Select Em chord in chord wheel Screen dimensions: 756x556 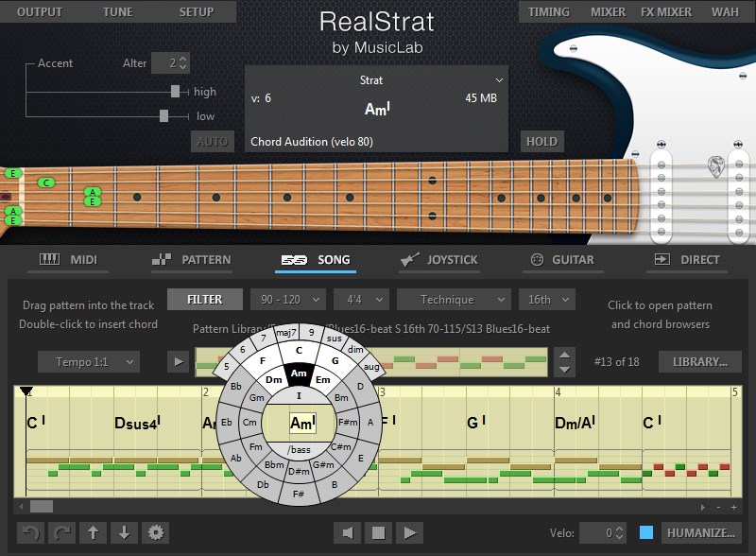point(323,380)
